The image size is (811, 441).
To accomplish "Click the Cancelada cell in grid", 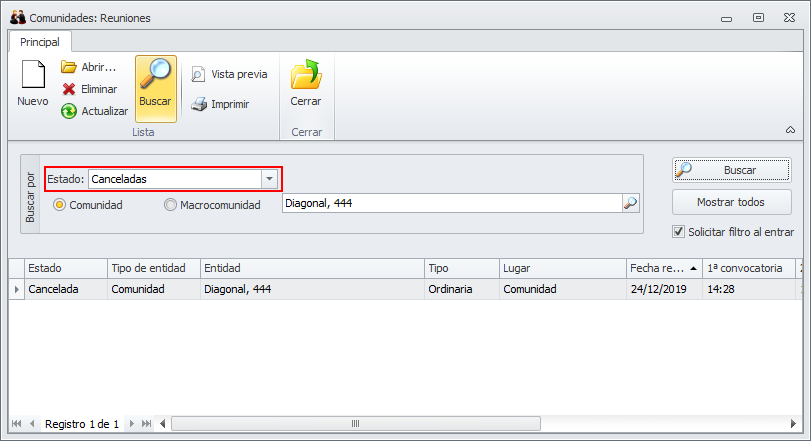I will pos(66,289).
